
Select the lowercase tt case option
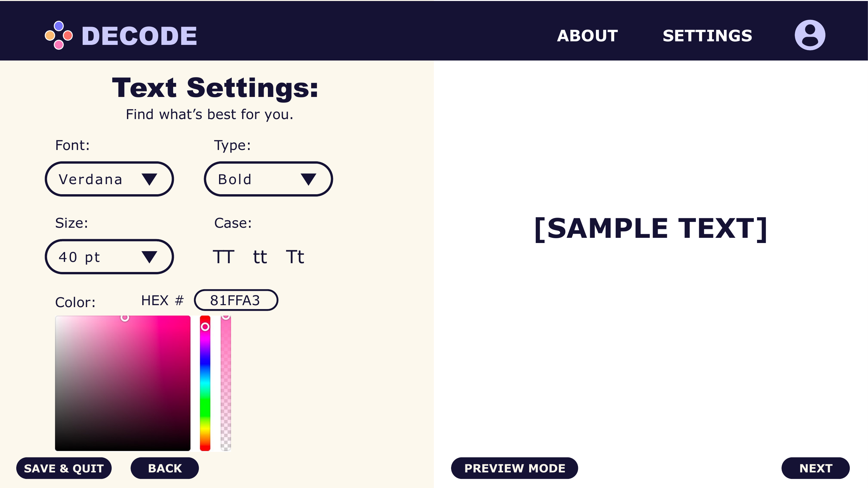click(x=260, y=257)
